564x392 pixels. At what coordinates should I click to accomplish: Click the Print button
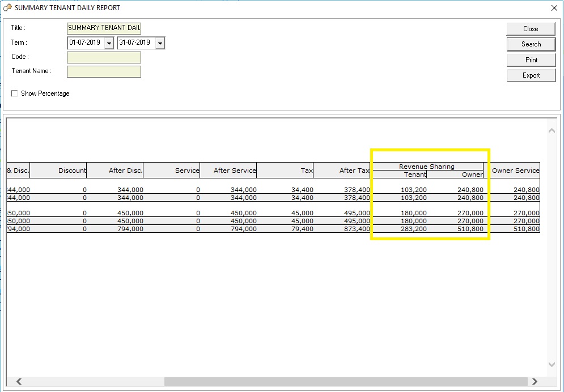(531, 59)
